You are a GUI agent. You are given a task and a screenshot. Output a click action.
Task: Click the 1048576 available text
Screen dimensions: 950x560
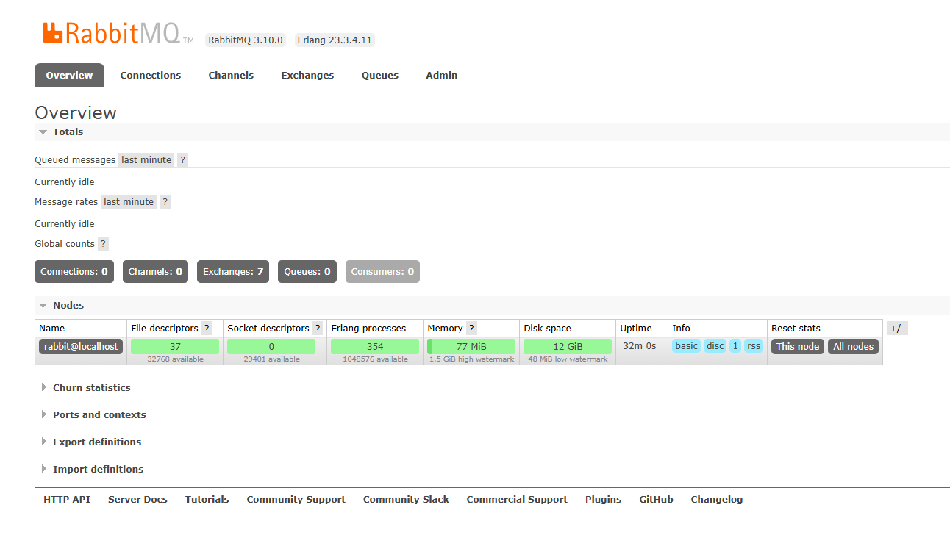click(x=375, y=359)
